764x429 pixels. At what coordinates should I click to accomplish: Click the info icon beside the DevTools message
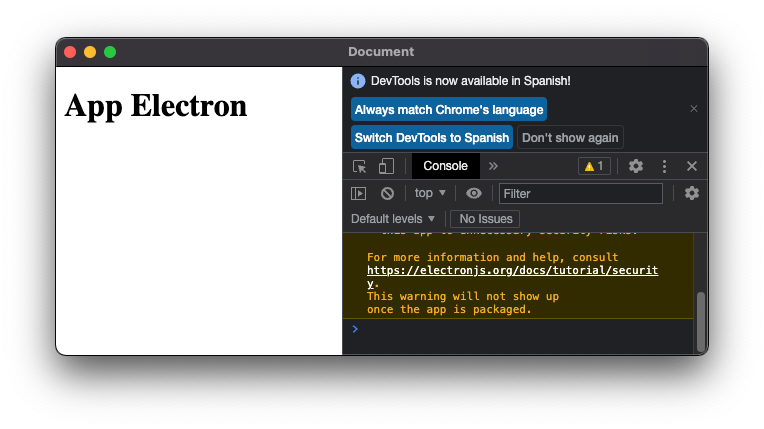(358, 81)
